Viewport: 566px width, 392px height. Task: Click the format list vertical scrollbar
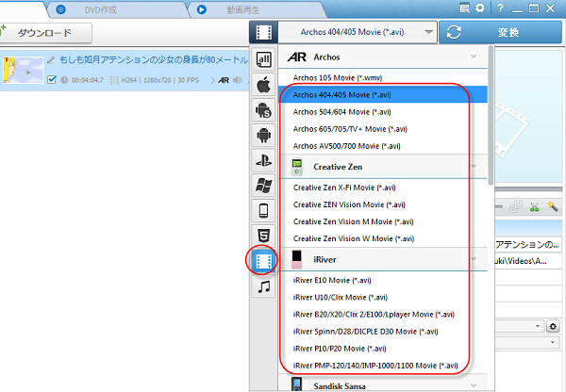click(491, 115)
